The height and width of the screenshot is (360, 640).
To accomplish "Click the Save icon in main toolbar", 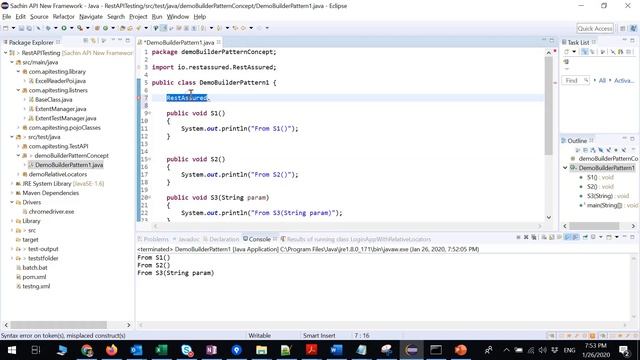I will (x=21, y=28).
